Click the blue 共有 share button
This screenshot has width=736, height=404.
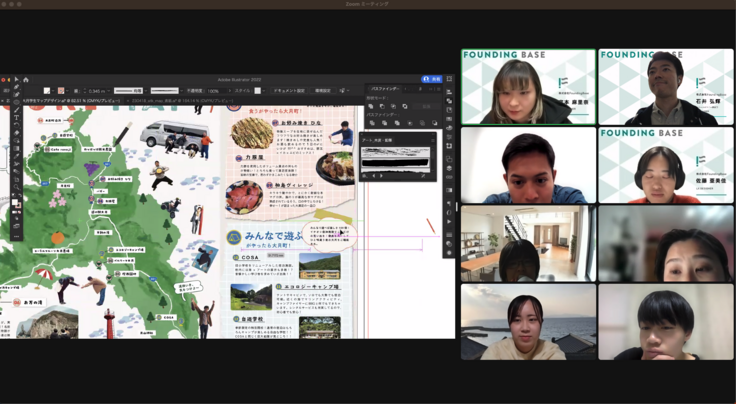click(432, 78)
